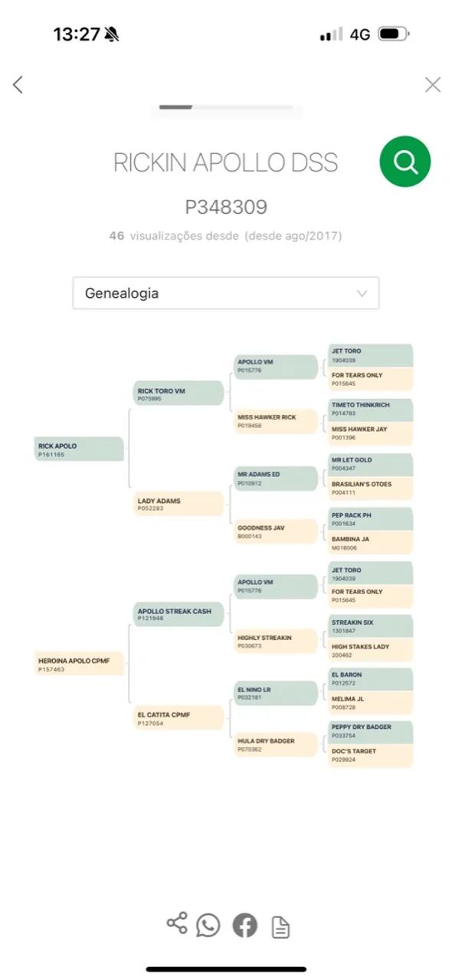Tap the green search magnifier button
452x980 pixels.
point(405,162)
